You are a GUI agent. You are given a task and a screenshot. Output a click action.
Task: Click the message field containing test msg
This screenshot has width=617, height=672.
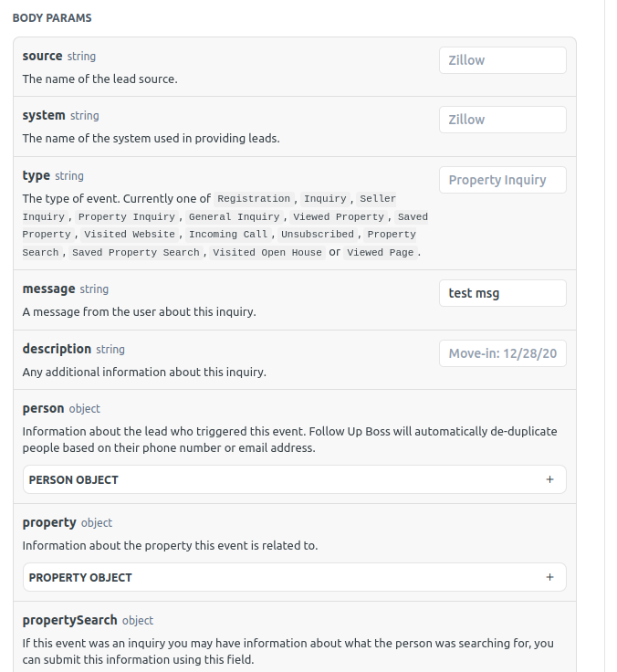coord(502,293)
